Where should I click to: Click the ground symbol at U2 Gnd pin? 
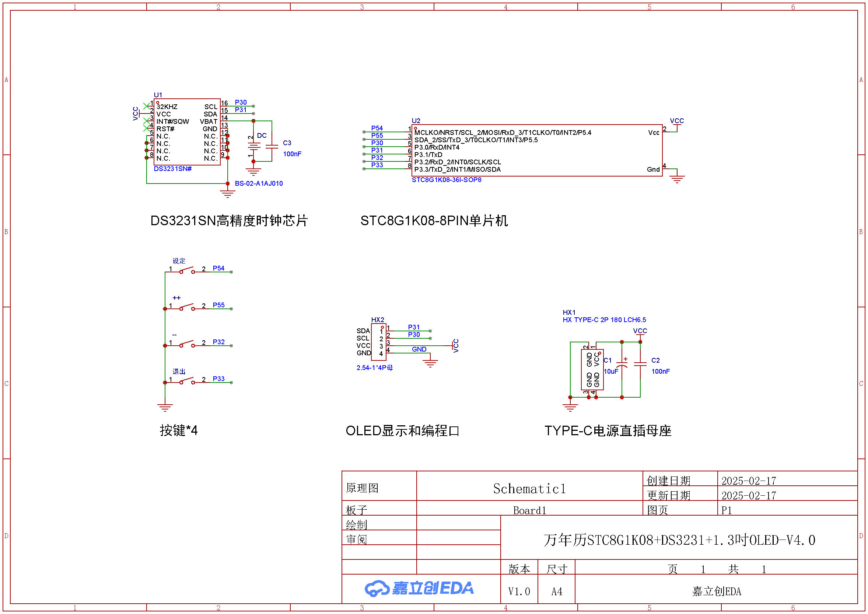tap(677, 179)
